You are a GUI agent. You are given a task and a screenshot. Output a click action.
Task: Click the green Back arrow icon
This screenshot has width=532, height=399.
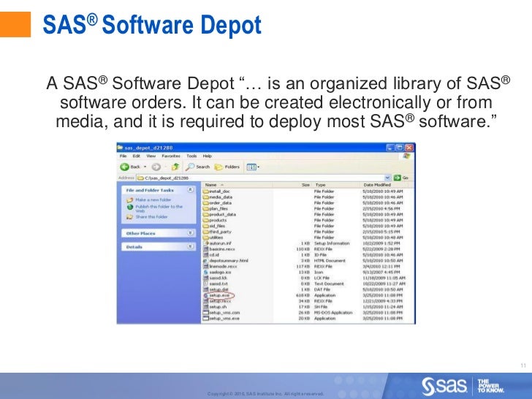pos(125,167)
